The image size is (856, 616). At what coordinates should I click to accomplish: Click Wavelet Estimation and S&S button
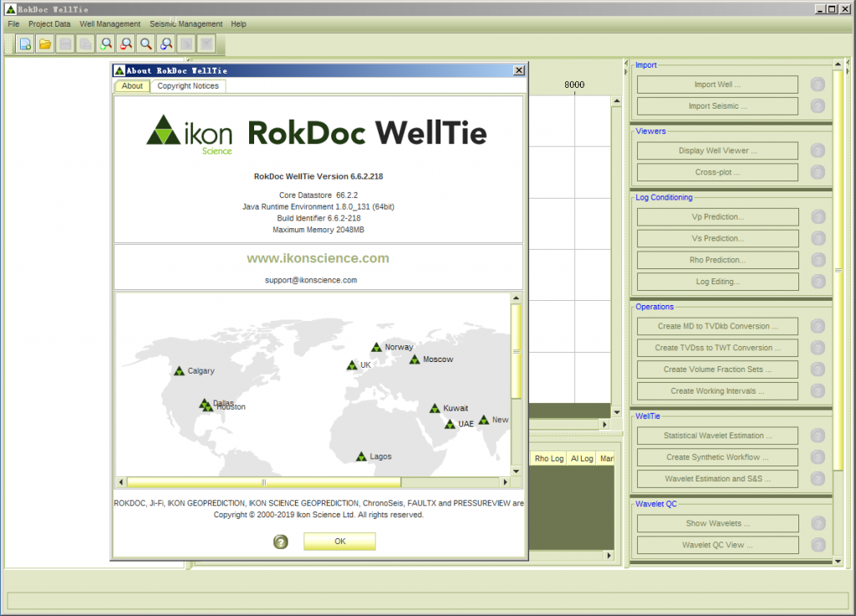[717, 479]
